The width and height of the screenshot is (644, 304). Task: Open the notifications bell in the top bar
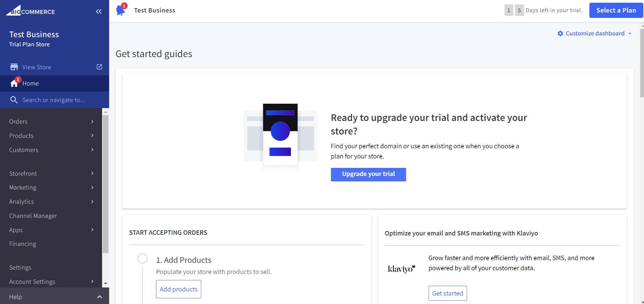pos(121,10)
